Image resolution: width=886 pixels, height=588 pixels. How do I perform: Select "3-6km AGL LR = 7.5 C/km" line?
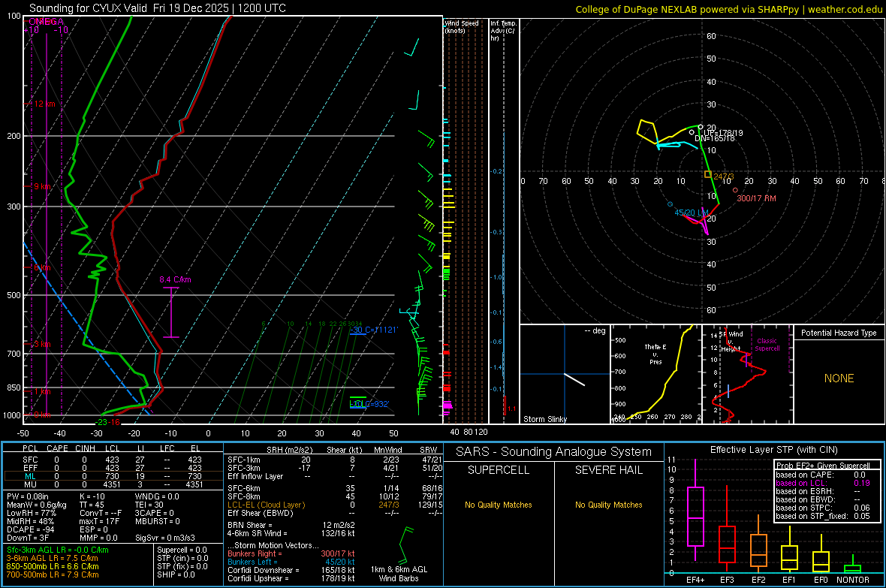click(x=52, y=558)
